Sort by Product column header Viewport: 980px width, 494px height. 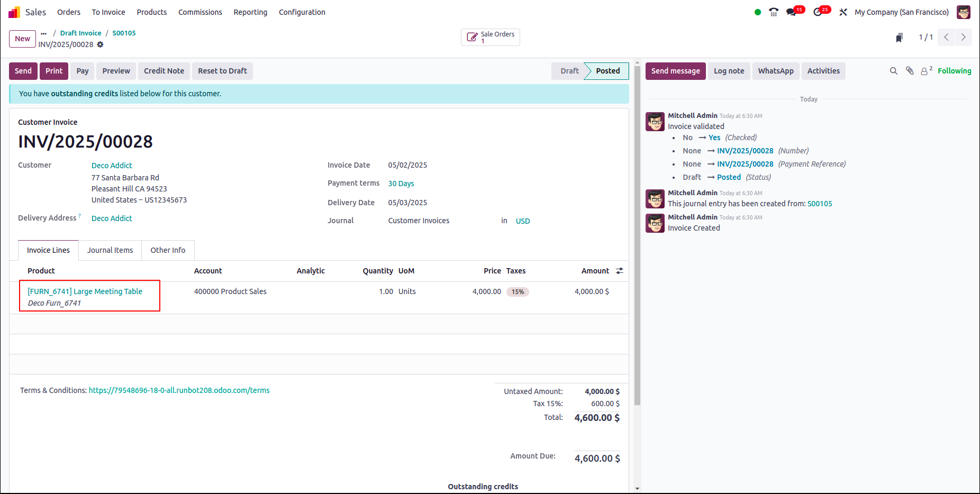[41, 271]
